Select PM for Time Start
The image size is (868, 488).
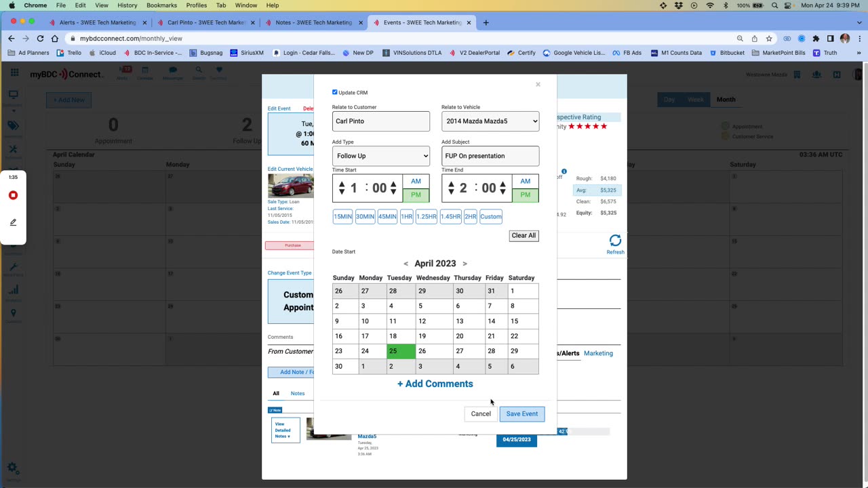pyautogui.click(x=416, y=195)
